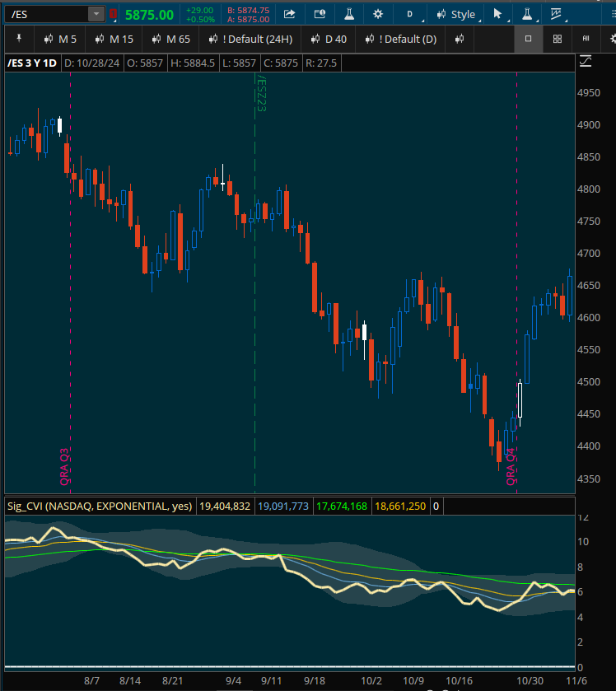Select ! Default (D) style

tap(401, 40)
